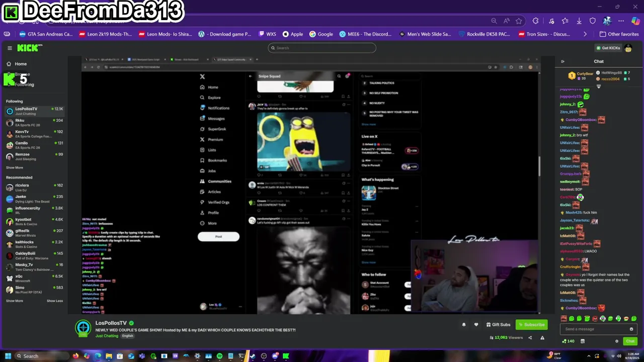Open browser Settings and more ellipsis

pos(621,21)
